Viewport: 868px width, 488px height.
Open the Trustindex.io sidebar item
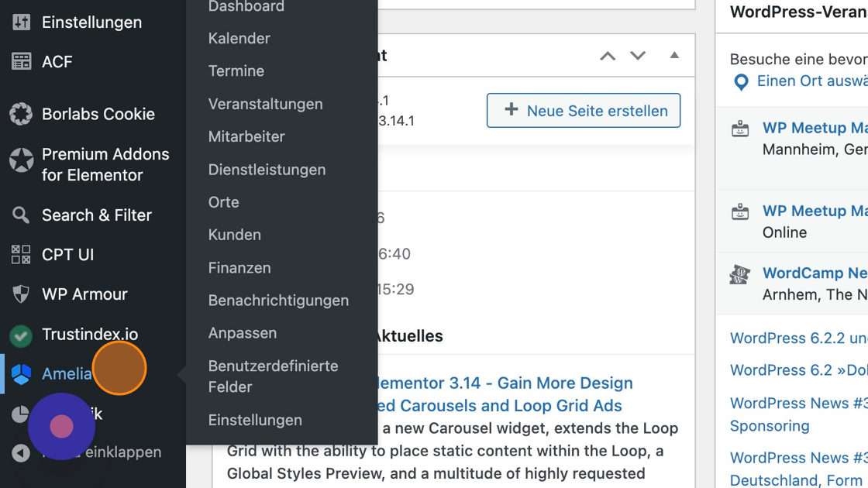tap(90, 334)
